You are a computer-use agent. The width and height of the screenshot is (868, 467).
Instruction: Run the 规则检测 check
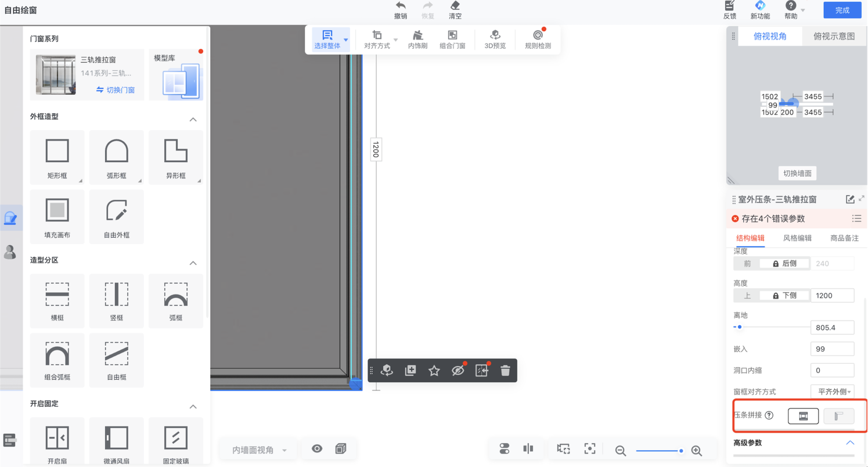tap(538, 39)
